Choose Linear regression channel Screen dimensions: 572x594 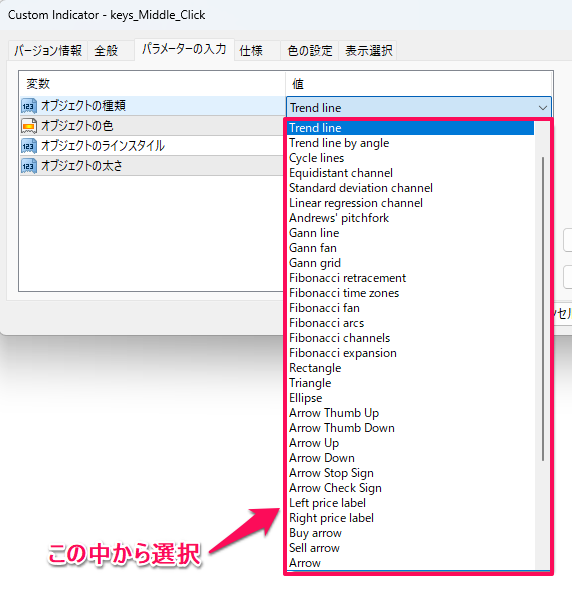click(410, 203)
